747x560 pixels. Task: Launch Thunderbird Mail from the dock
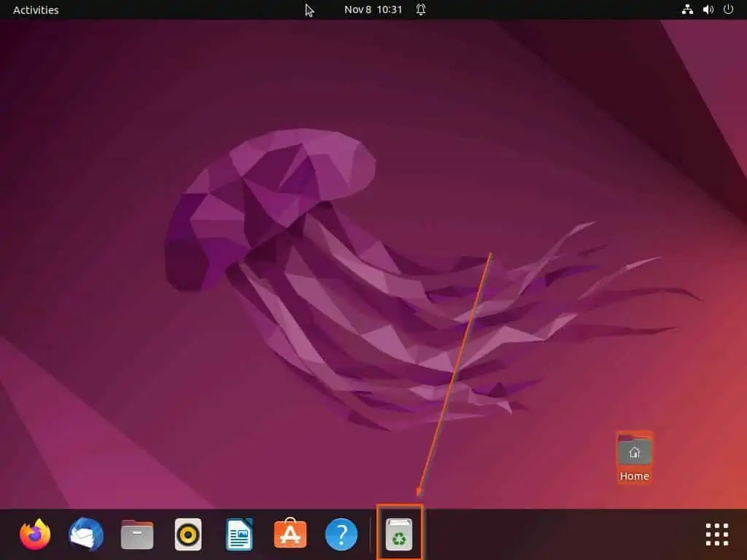pos(86,535)
